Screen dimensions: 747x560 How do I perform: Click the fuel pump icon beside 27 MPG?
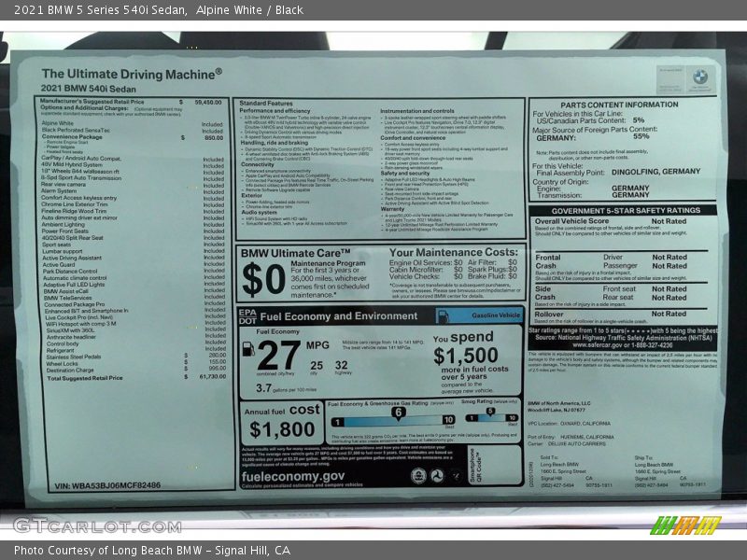pyautogui.click(x=248, y=349)
